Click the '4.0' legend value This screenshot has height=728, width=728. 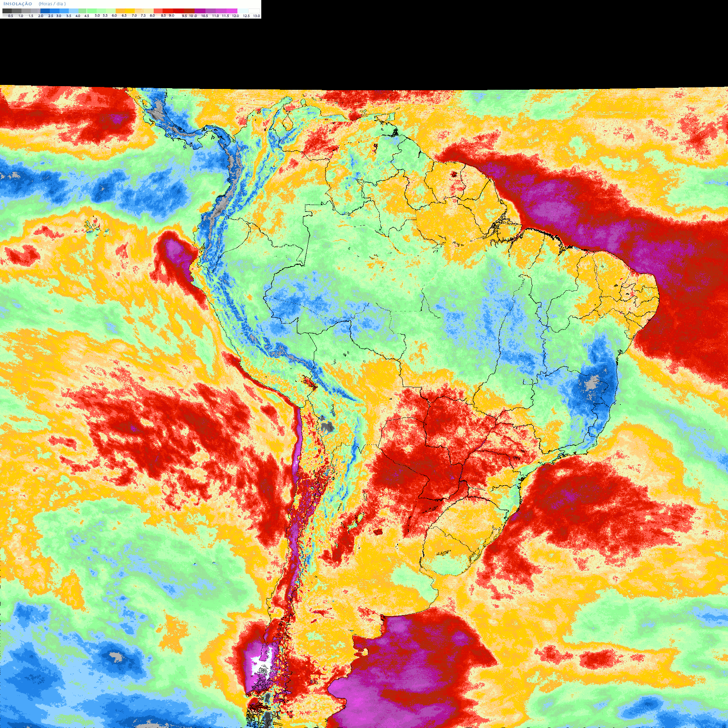(x=78, y=16)
